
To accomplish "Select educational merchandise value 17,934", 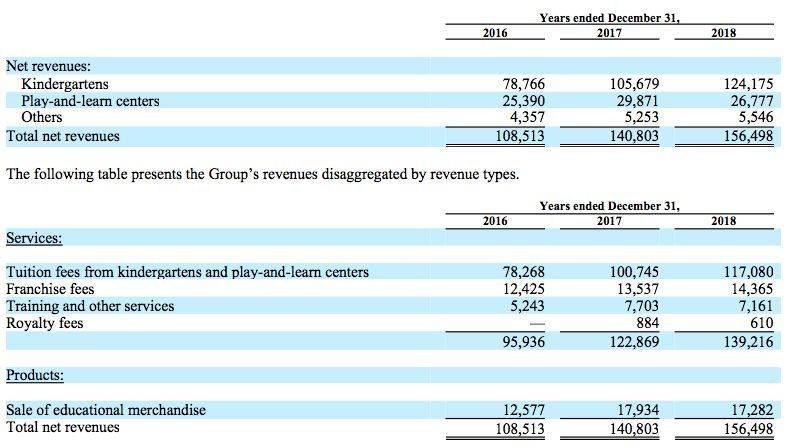I will (638, 410).
